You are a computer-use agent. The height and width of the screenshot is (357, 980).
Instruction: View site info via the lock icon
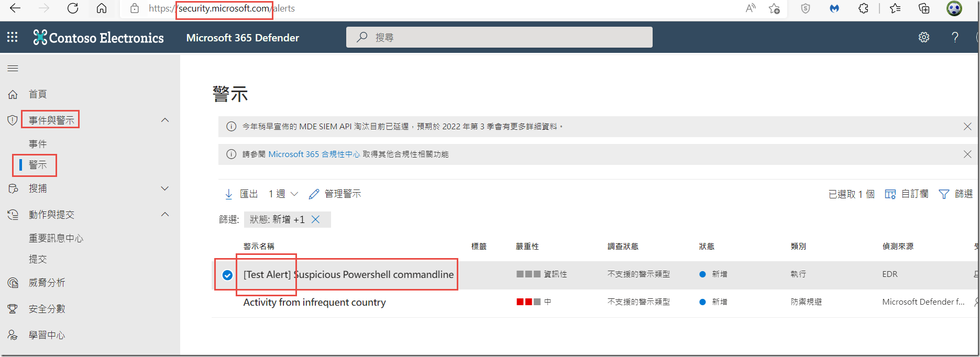pos(135,8)
